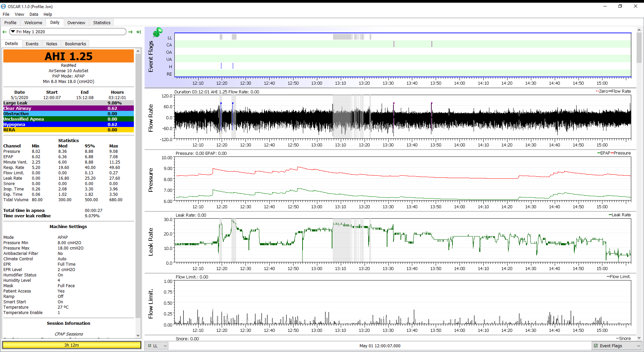Open the Data menu
644x352 pixels.
tap(34, 14)
